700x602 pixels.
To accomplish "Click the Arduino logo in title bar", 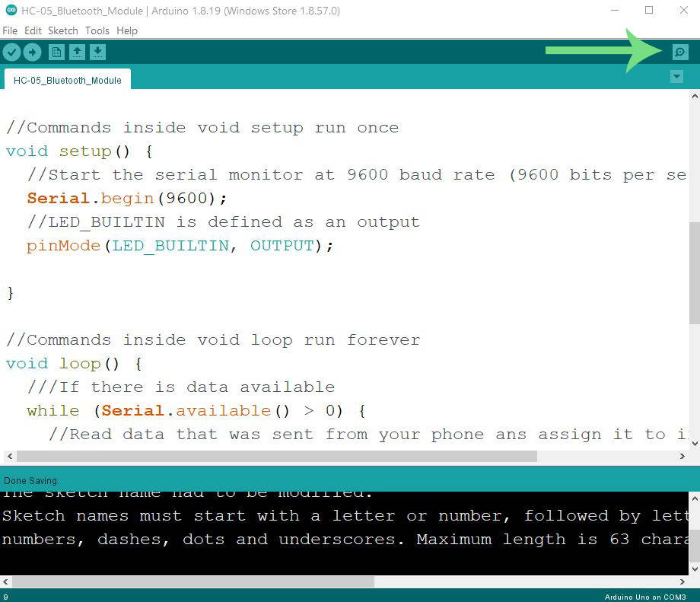I will [x=11, y=10].
